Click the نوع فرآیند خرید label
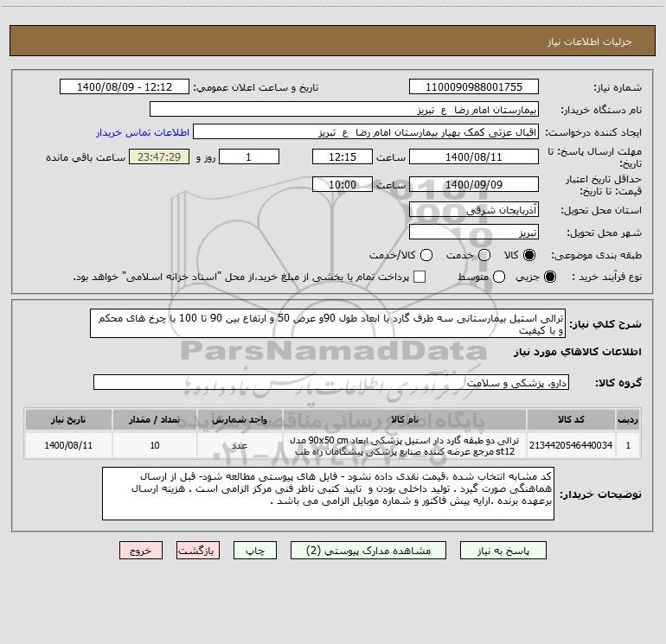This screenshot has width=666, height=644. click(x=606, y=277)
